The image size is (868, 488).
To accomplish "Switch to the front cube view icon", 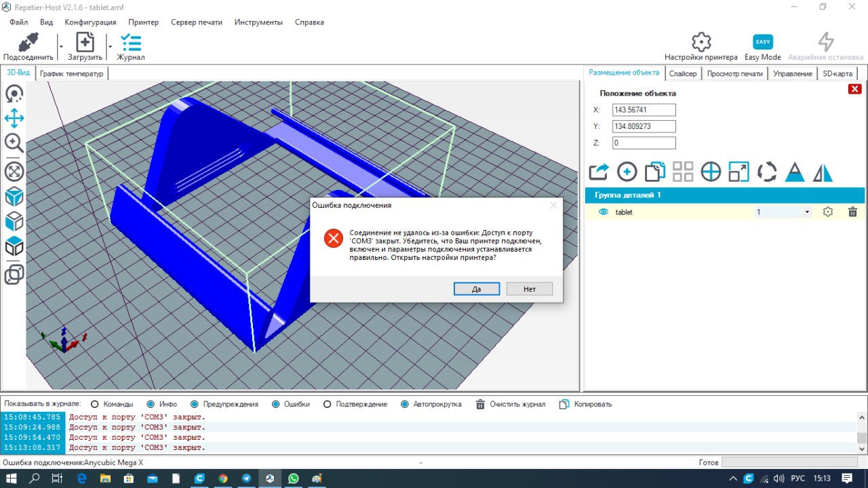I will pos(14,221).
